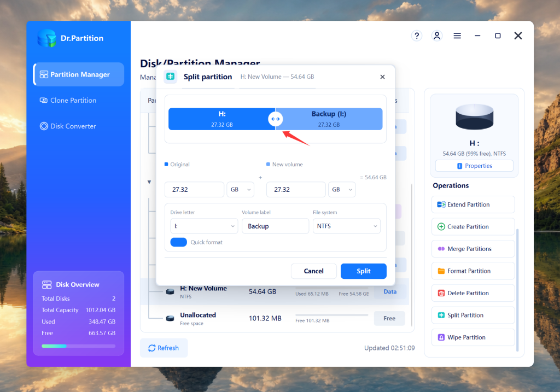
Task: Click the Disk Overview usage bar
Action: pos(79,346)
